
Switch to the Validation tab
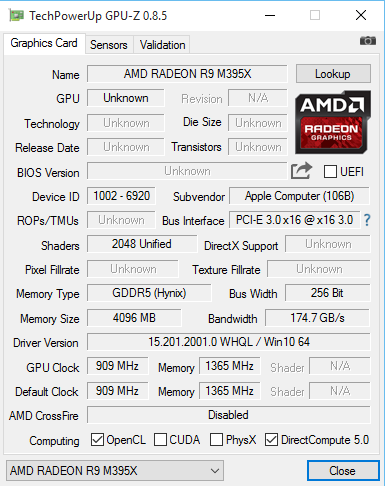click(162, 45)
